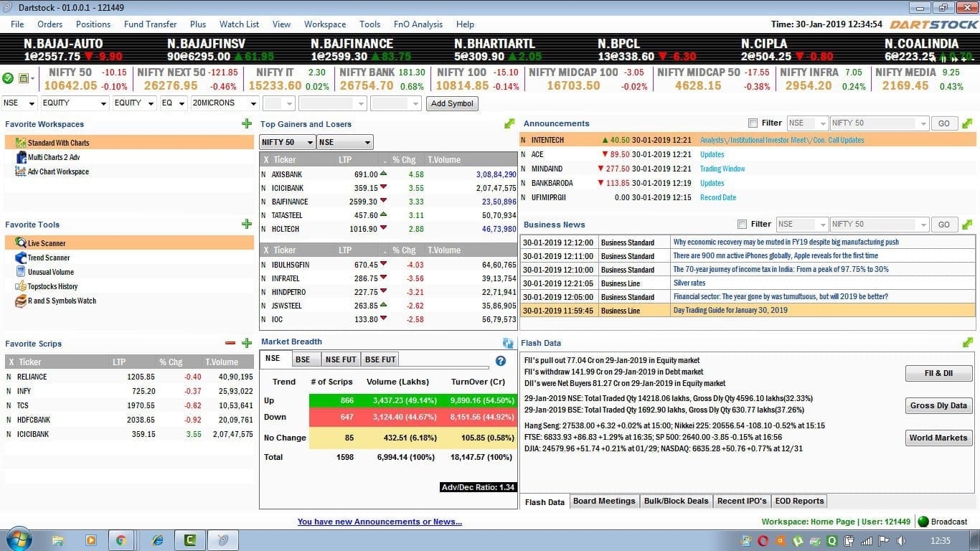Image resolution: width=980 pixels, height=551 pixels.
Task: Click the red minus icon in Favorite Scrips
Action: [x=230, y=344]
